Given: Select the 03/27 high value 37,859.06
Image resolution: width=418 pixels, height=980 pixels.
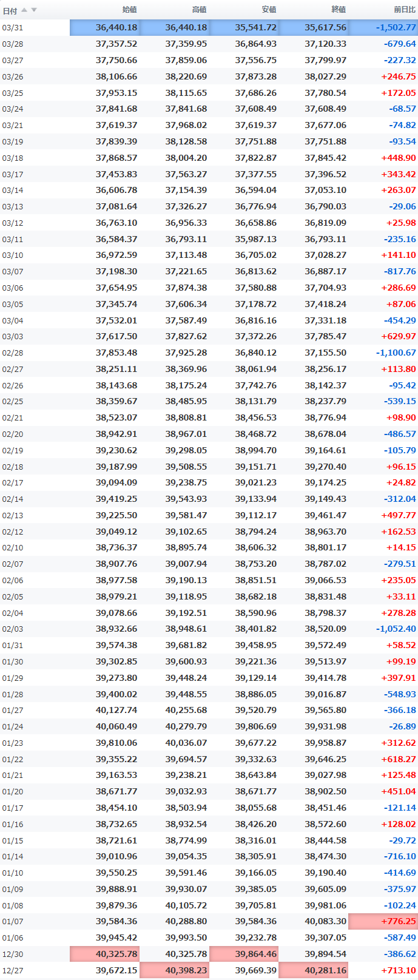Looking at the screenshot, I should pyautogui.click(x=186, y=60).
